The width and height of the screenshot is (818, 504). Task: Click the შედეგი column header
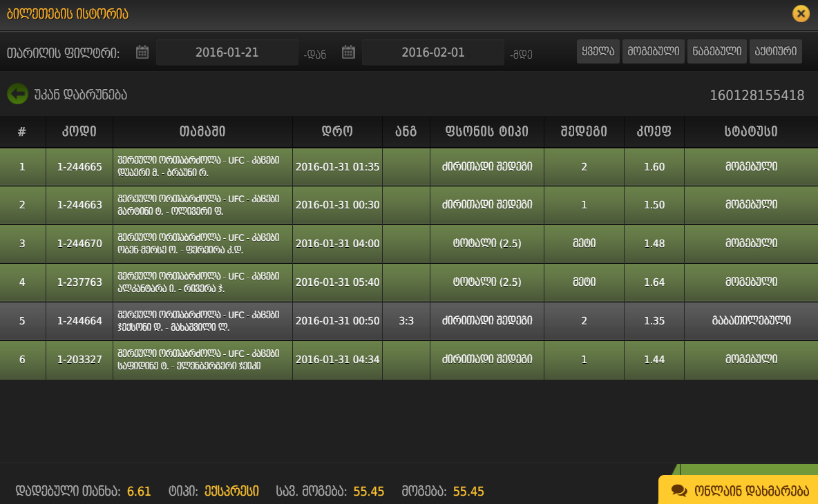coord(584,131)
